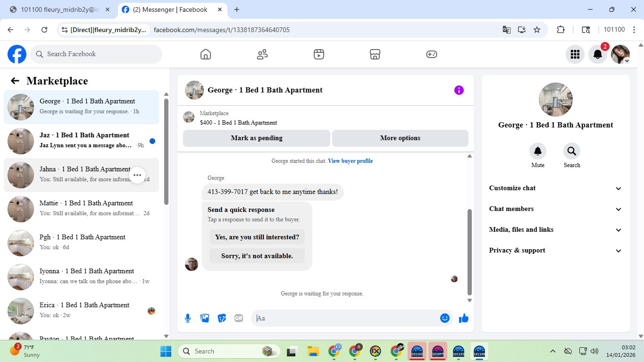
Task: Bookmark this page with star icon
Action: point(537,30)
